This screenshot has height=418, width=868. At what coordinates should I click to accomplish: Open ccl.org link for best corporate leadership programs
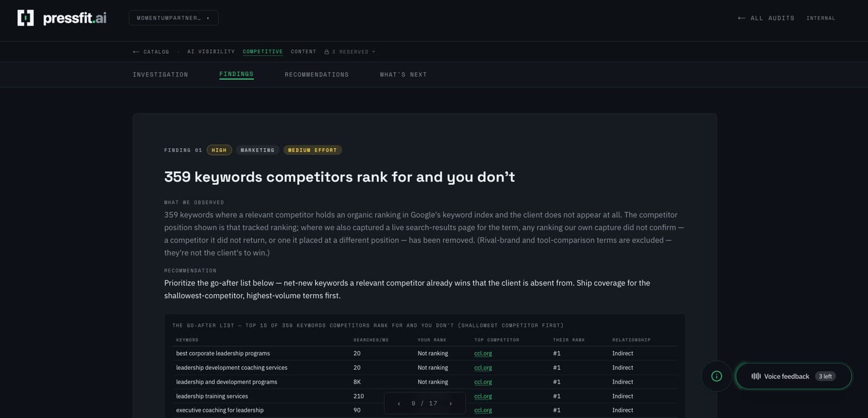483,353
